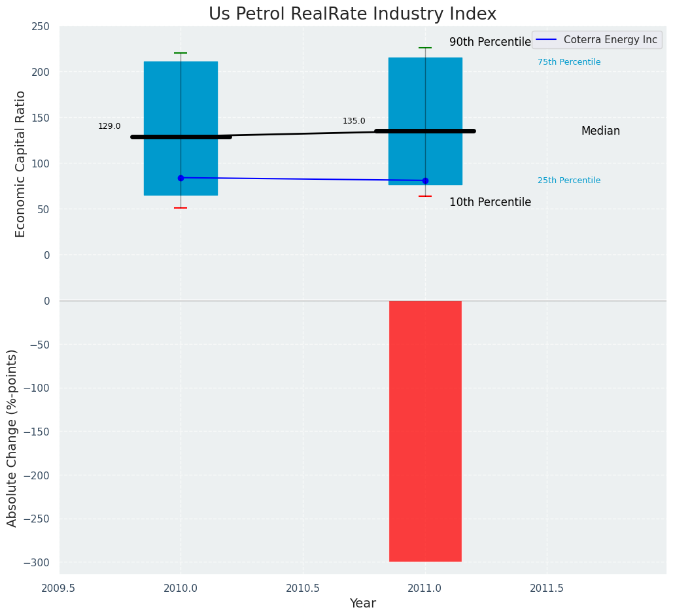This screenshot has width=673, height=616.
Task: Select the 25th Percentile annotation text
Action: click(568, 180)
